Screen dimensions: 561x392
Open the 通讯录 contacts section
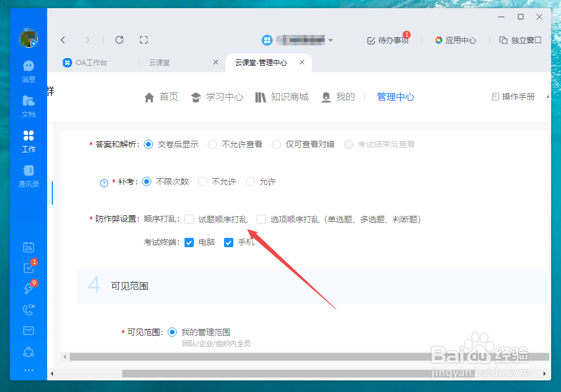29,176
